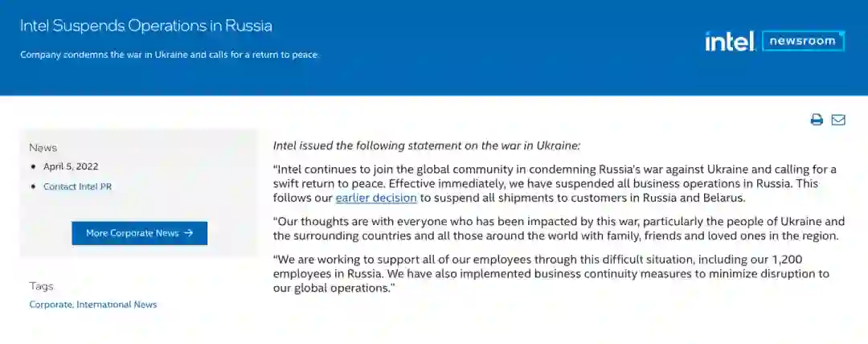The image size is (868, 344).
Task: Follow the "earlier decision" hyperlink
Action: pyautogui.click(x=376, y=198)
